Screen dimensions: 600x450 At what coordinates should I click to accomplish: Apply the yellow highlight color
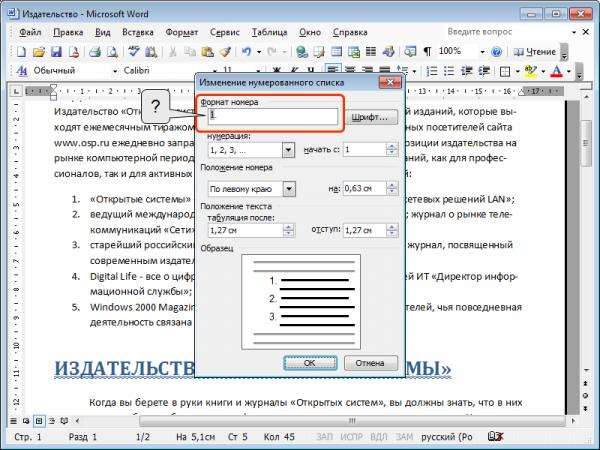coord(530,71)
